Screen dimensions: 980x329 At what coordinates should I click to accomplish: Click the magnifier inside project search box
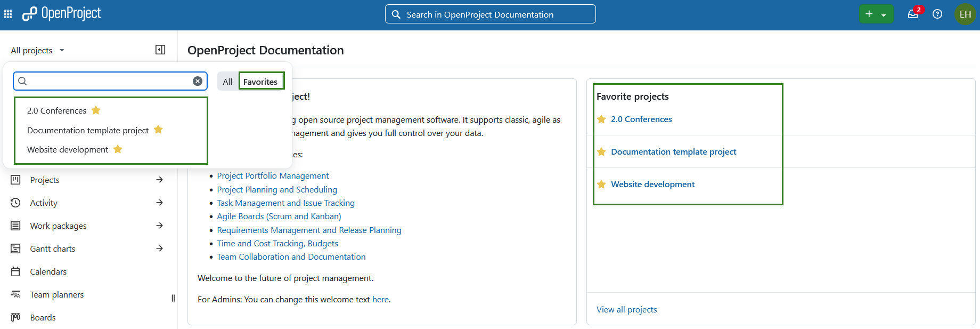point(22,81)
